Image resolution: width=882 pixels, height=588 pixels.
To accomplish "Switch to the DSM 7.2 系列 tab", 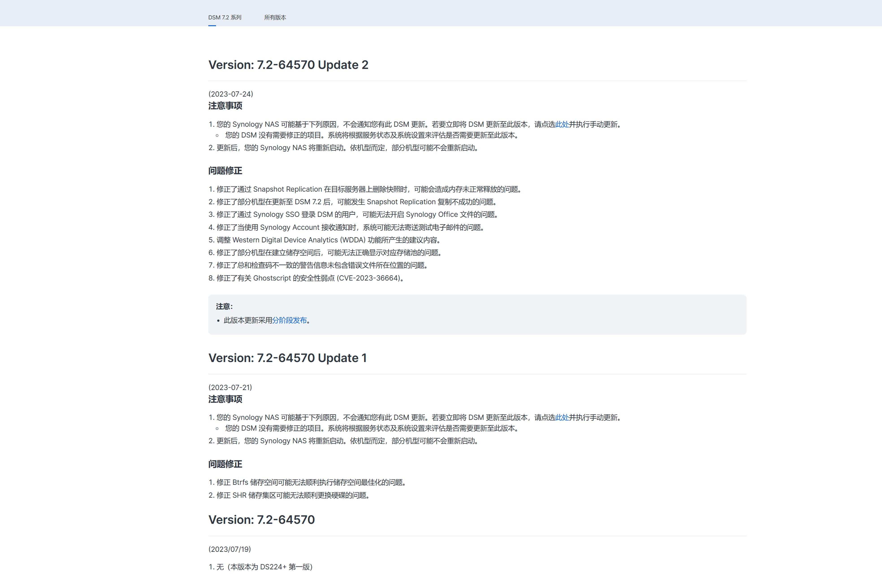I will pyautogui.click(x=225, y=17).
